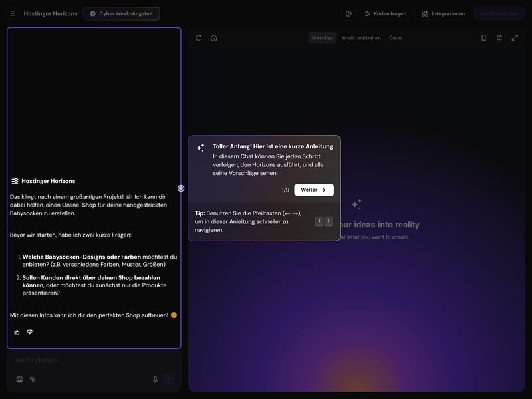
Task: Give thumbs down to the response
Action: coord(30,332)
